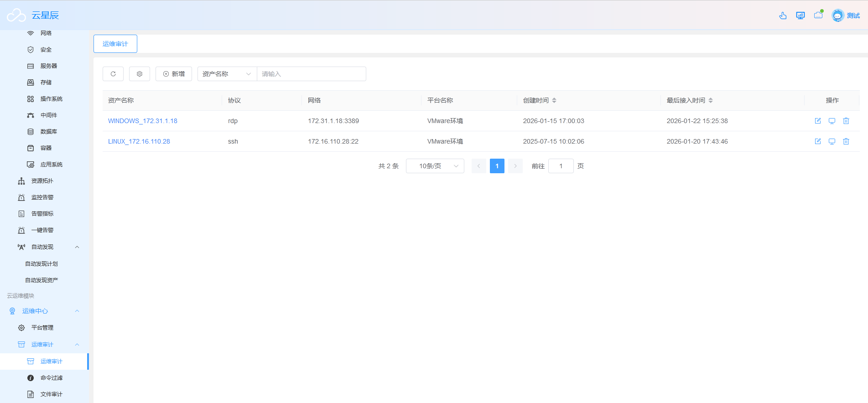Viewport: 868px width, 403px height.
Task: Edit the LINUX_172.16.110.28 row
Action: click(x=818, y=141)
